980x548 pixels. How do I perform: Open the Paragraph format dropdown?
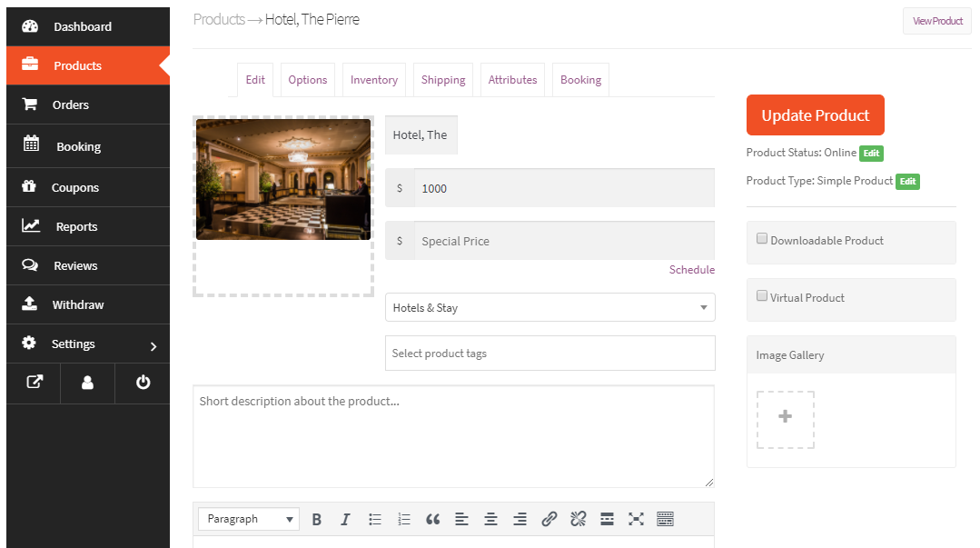(x=249, y=519)
